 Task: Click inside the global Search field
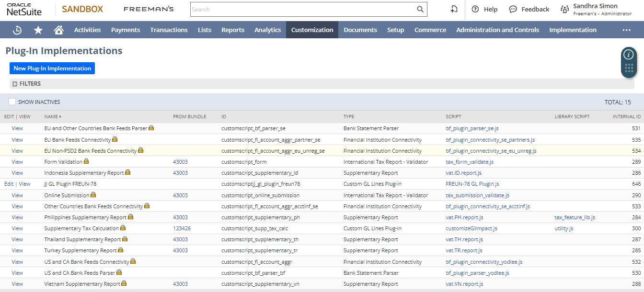(x=302, y=9)
